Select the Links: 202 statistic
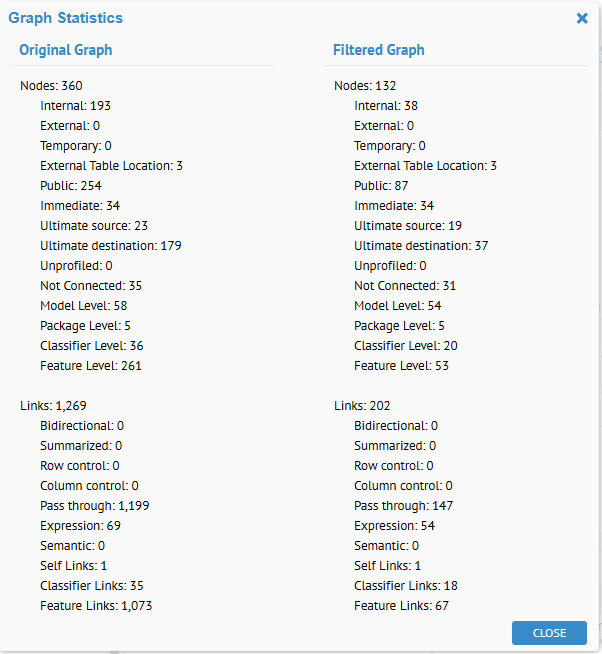The height and width of the screenshot is (654, 602). click(x=362, y=406)
